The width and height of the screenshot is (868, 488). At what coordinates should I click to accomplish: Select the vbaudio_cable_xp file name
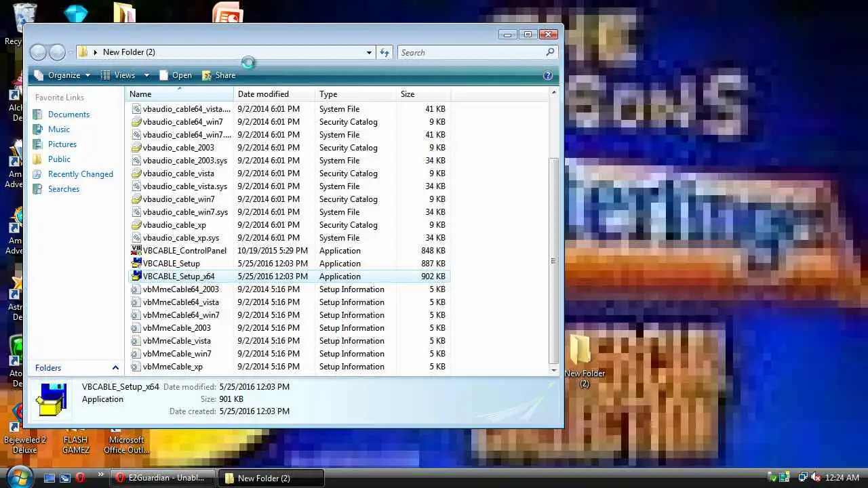pyautogui.click(x=174, y=225)
